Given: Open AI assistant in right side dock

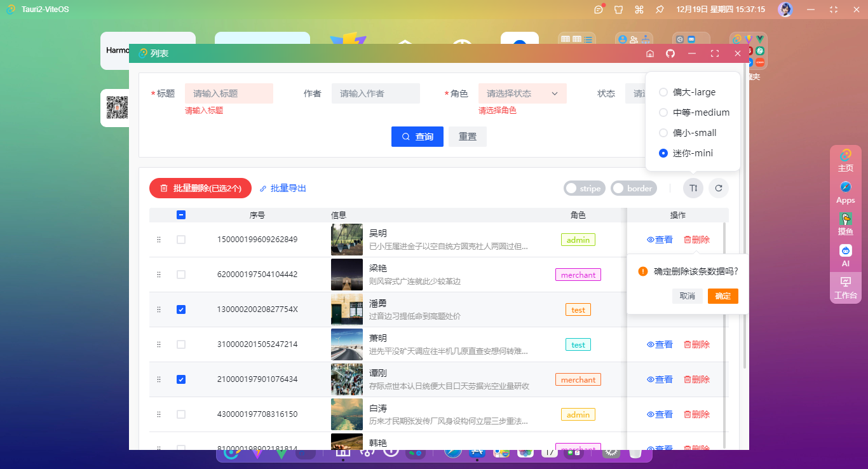Looking at the screenshot, I should 845,256.
